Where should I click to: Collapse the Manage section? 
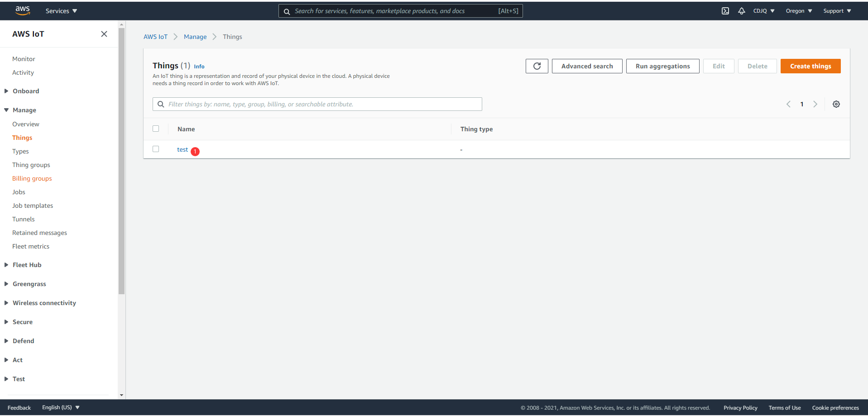[6, 110]
